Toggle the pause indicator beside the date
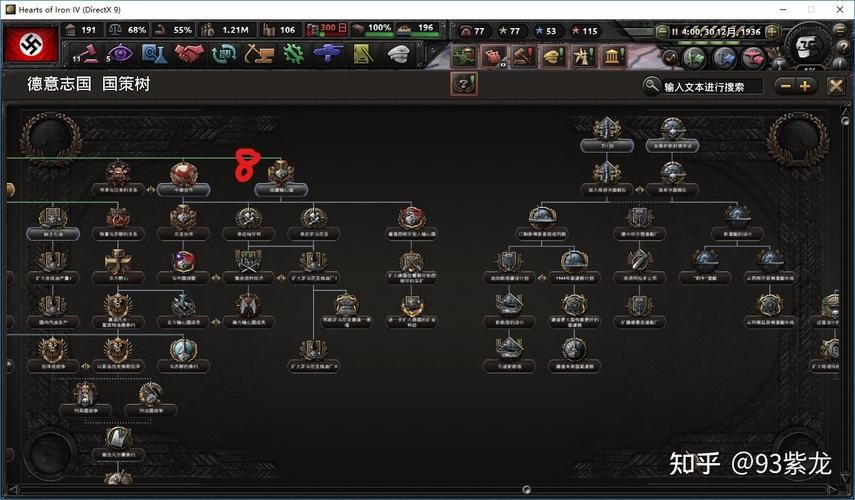Viewport: 855px width, 500px height. pyautogui.click(x=675, y=32)
